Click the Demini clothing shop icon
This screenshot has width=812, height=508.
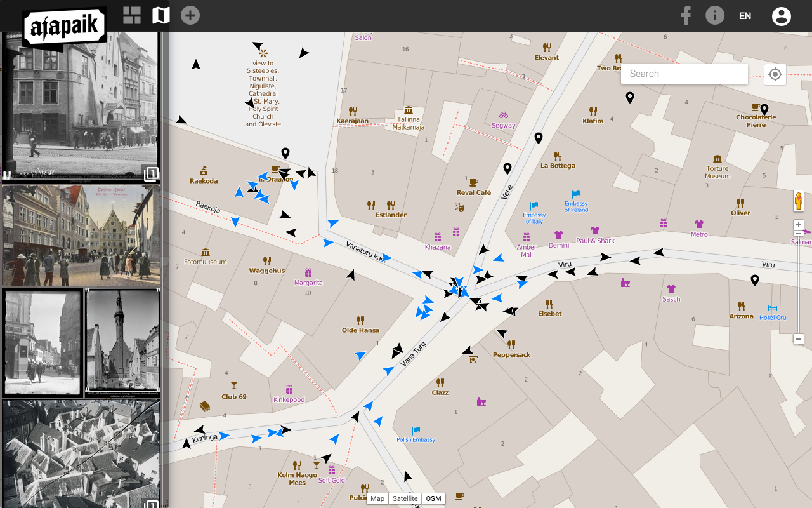point(559,235)
